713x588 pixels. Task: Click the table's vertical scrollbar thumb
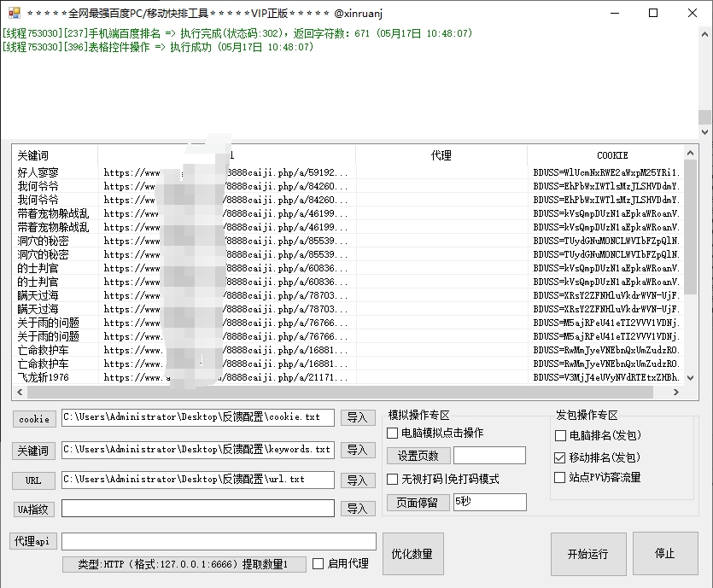tap(690, 227)
